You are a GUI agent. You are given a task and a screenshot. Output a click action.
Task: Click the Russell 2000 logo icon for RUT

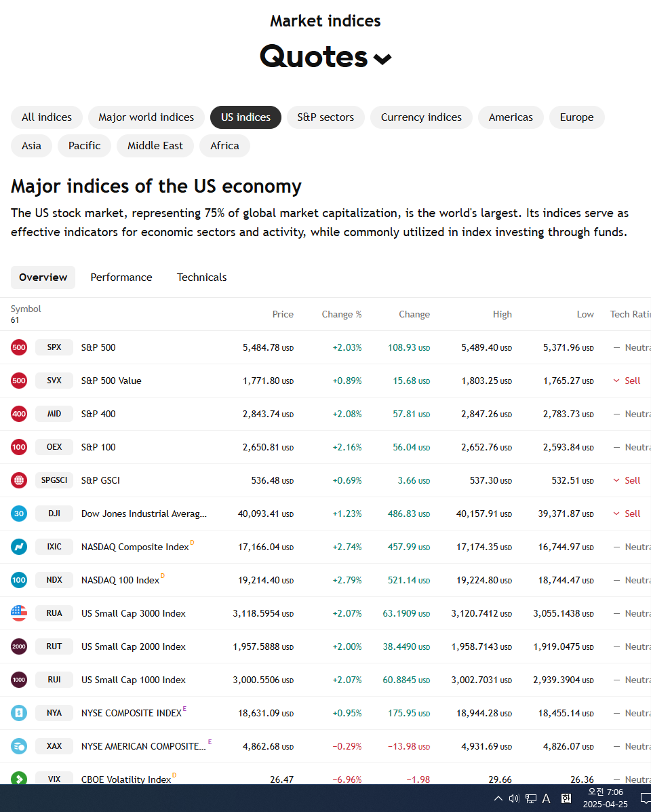[19, 646]
